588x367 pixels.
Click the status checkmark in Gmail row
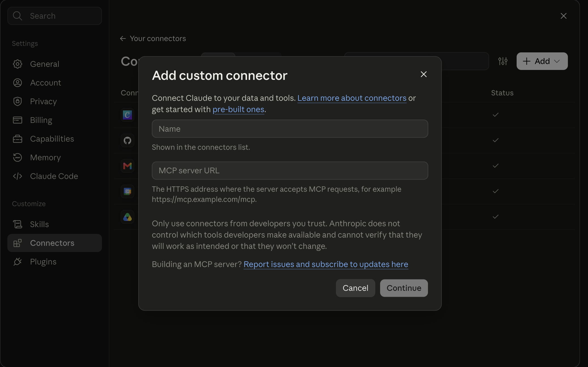tap(495, 166)
